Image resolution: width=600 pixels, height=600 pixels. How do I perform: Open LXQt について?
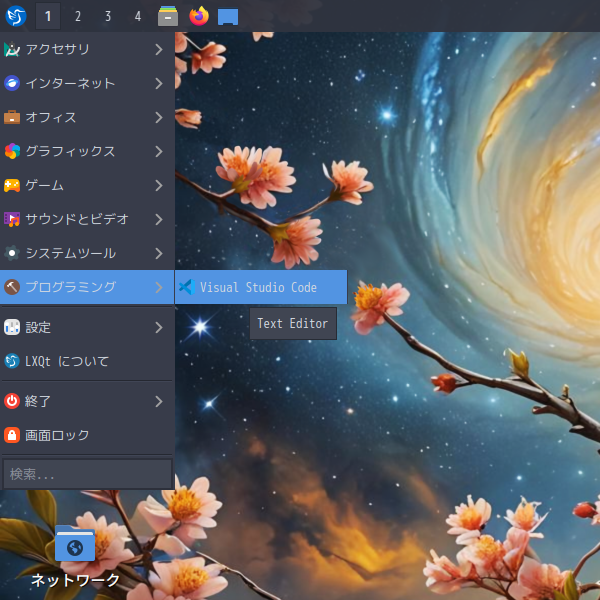(87, 361)
